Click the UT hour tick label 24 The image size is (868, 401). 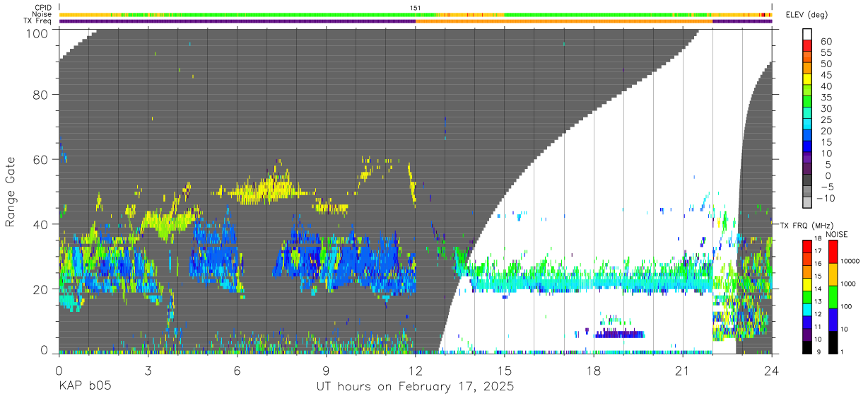pos(772,369)
